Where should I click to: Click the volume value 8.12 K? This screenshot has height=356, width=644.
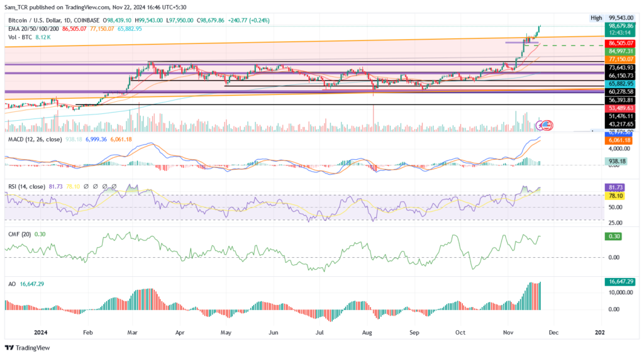pyautogui.click(x=43, y=37)
